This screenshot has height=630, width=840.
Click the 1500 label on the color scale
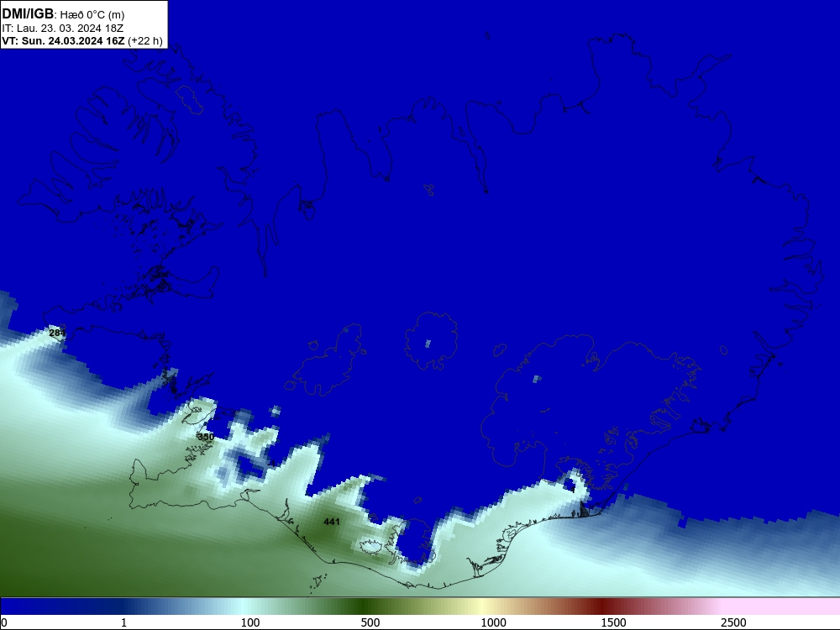[x=613, y=622]
